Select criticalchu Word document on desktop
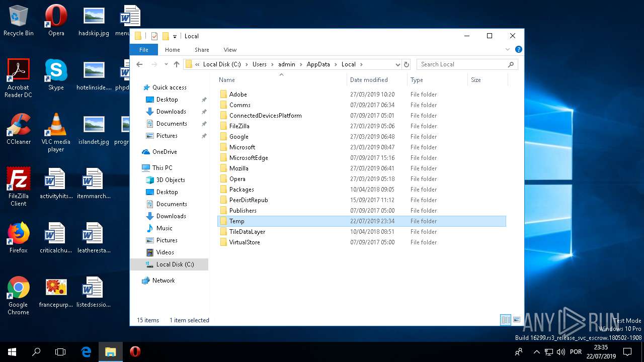Screen dimensions: 644x362 pos(56,238)
